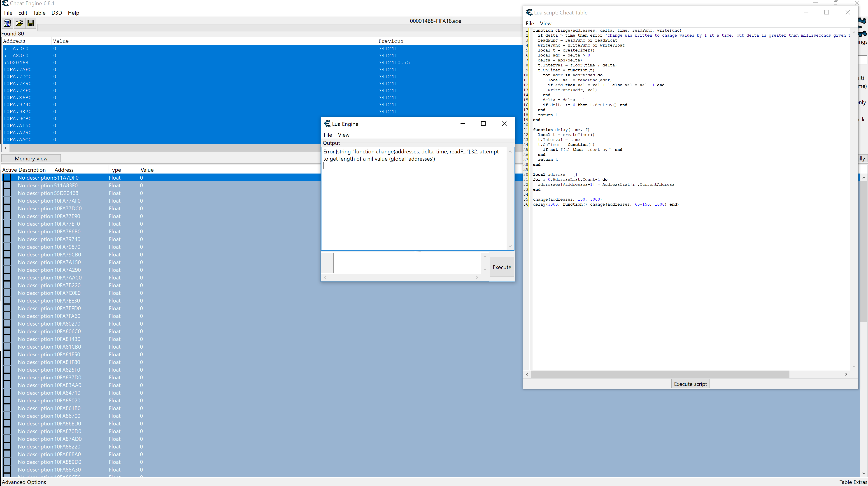This screenshot has width=868, height=486.
Task: Click the Execute button in Lua Engine
Action: click(502, 267)
